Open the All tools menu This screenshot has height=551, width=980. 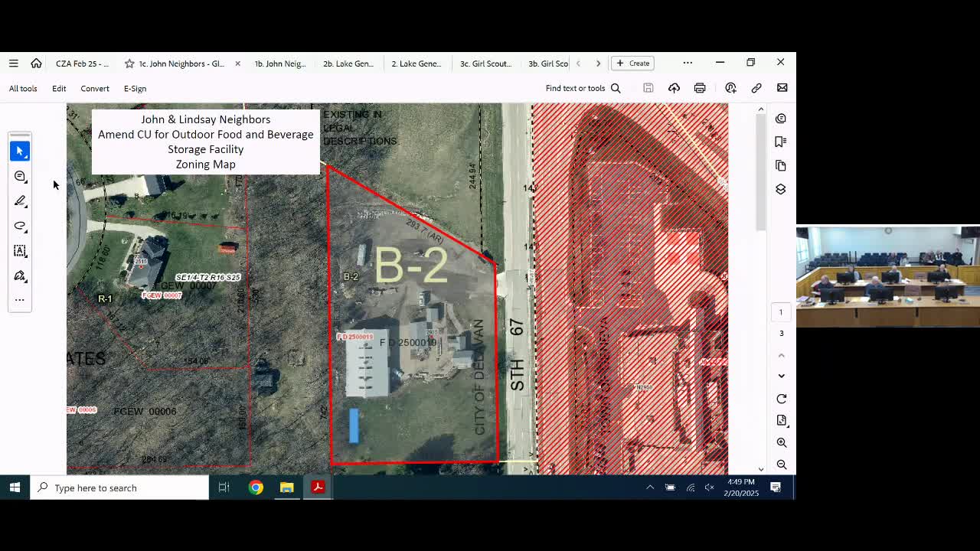(x=23, y=89)
